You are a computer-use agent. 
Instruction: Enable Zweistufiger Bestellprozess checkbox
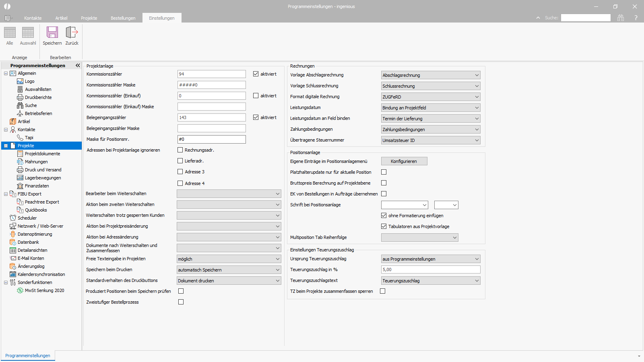[181, 302]
